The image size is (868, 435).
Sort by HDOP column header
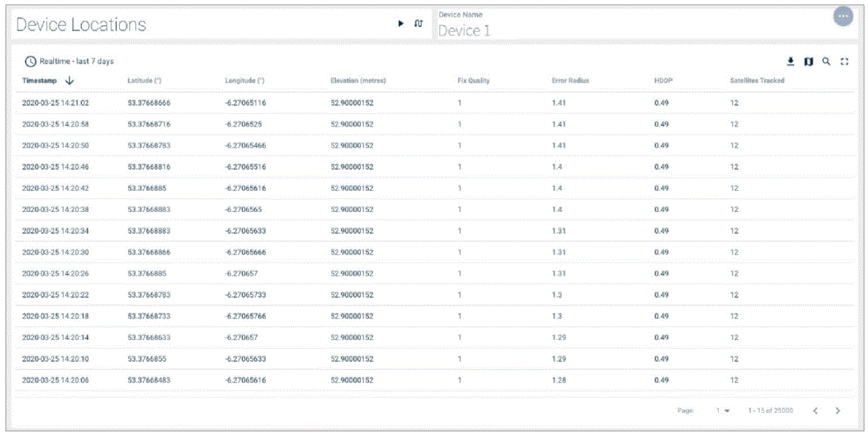coord(662,80)
